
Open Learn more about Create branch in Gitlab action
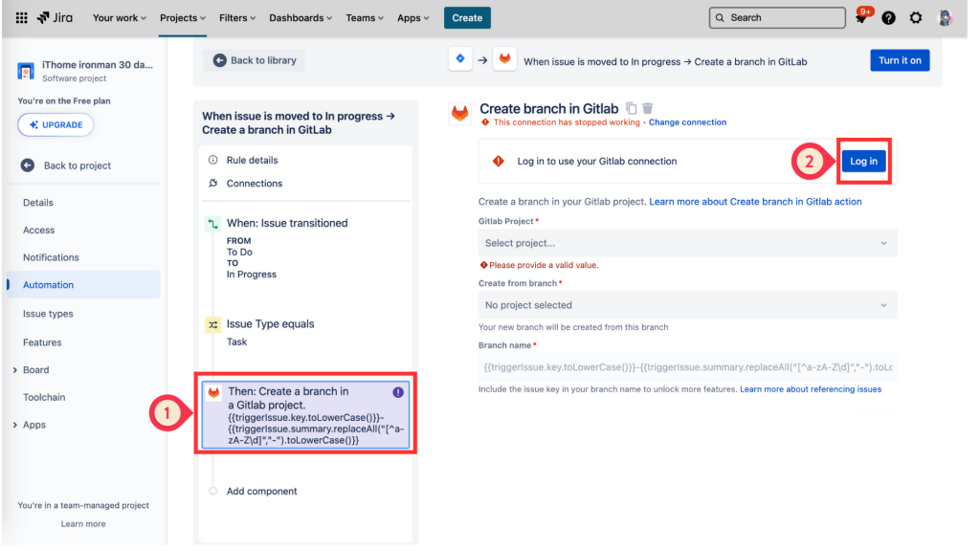[755, 202]
